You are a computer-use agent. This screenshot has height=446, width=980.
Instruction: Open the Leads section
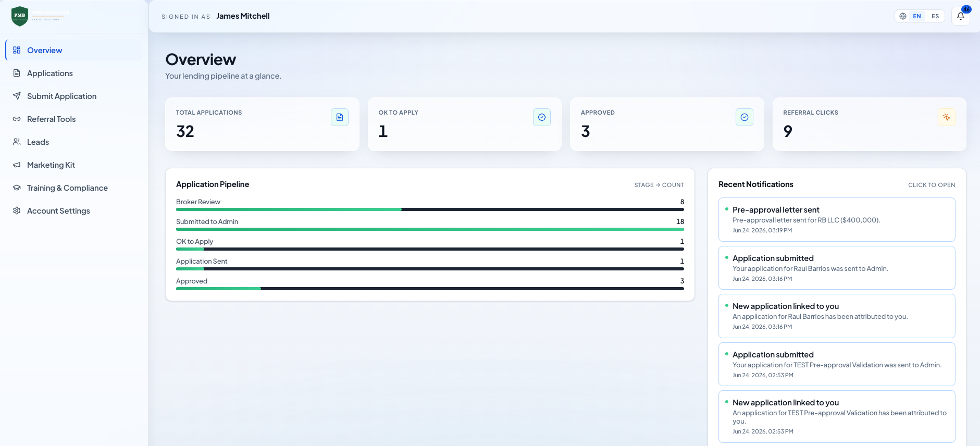coord(73,142)
